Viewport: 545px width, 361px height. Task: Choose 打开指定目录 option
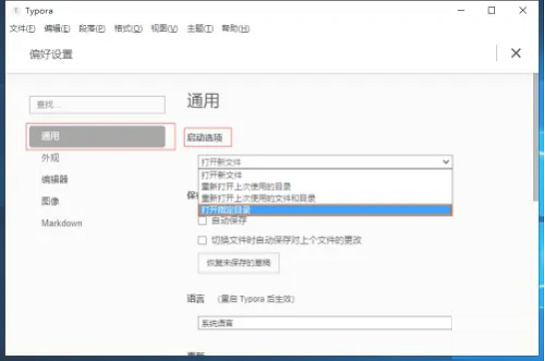tap(325, 210)
